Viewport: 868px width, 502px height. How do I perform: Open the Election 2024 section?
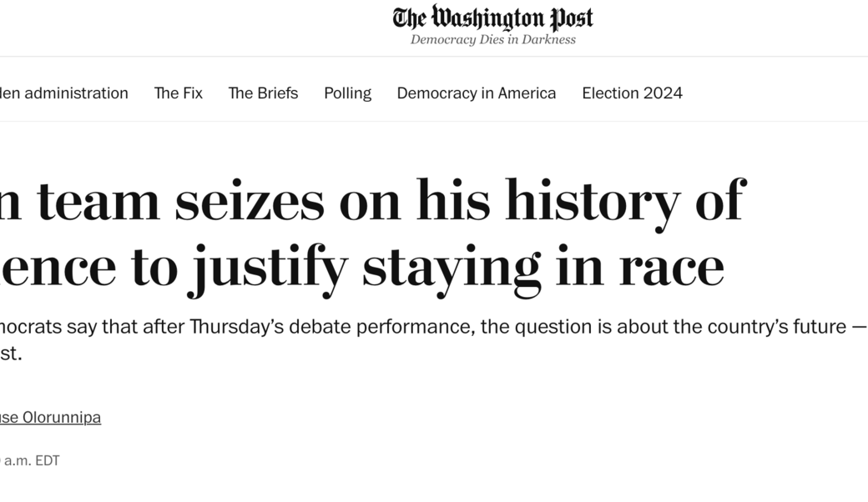(x=632, y=93)
